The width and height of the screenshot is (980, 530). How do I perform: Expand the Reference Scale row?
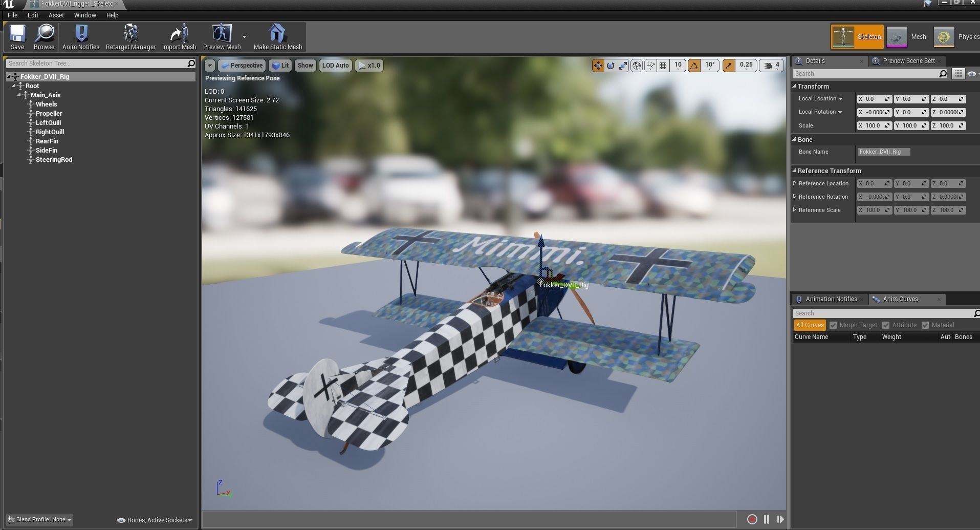pos(795,210)
